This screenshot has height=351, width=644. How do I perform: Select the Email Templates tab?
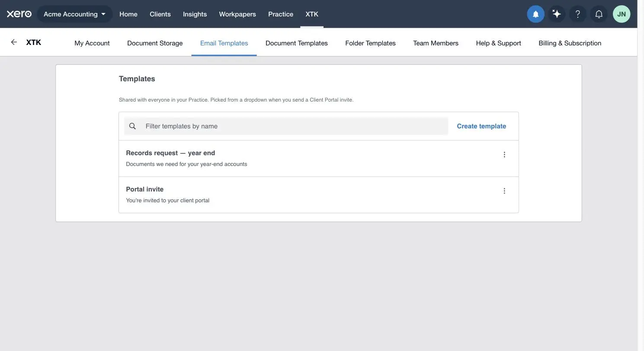(224, 43)
